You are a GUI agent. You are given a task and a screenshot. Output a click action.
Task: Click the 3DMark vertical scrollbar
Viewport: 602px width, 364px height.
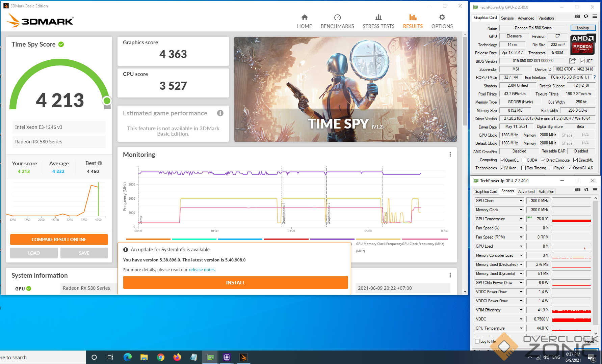coord(465,101)
